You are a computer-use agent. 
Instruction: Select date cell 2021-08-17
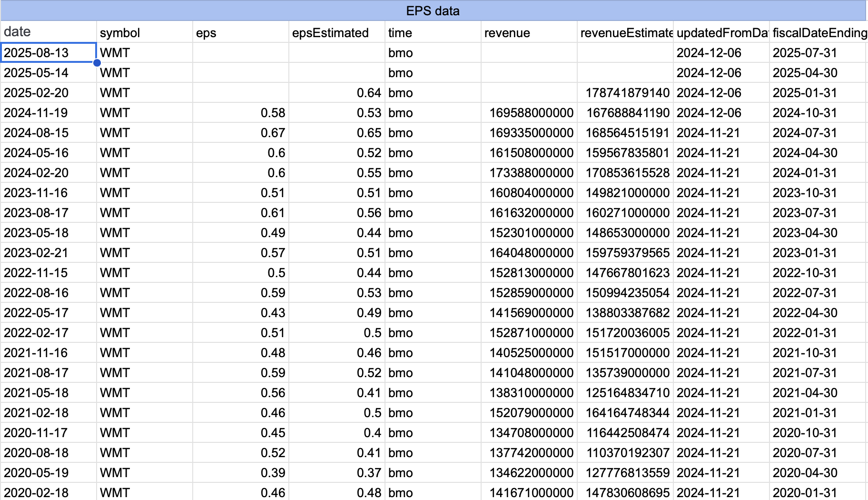pyautogui.click(x=49, y=372)
